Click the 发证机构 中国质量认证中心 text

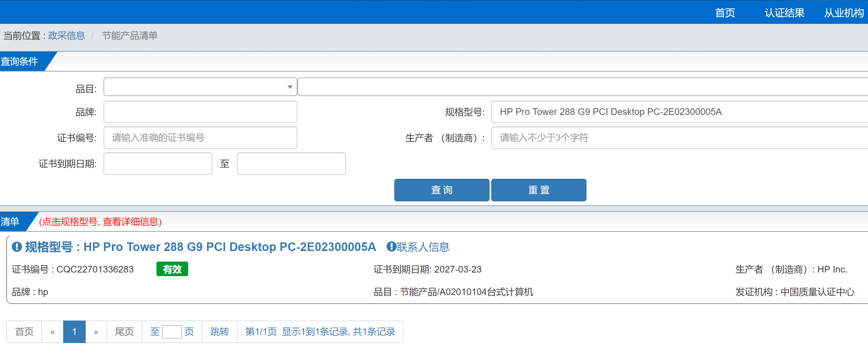[x=795, y=292]
